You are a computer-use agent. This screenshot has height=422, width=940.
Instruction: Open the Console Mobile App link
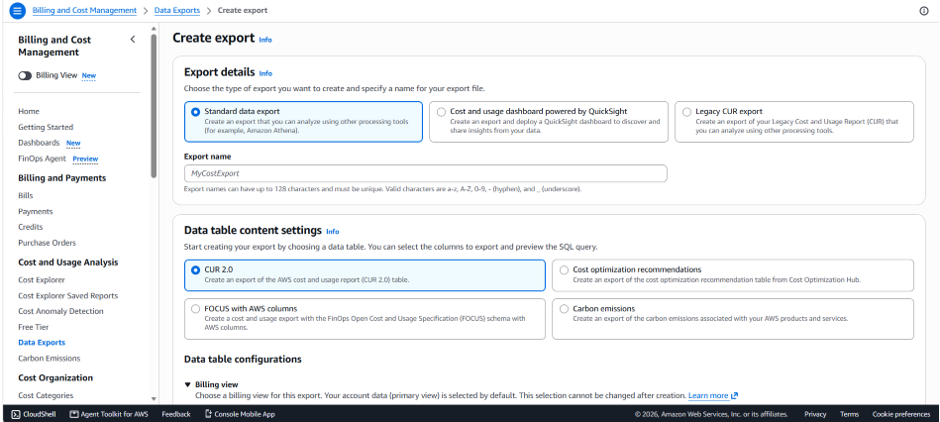240,414
